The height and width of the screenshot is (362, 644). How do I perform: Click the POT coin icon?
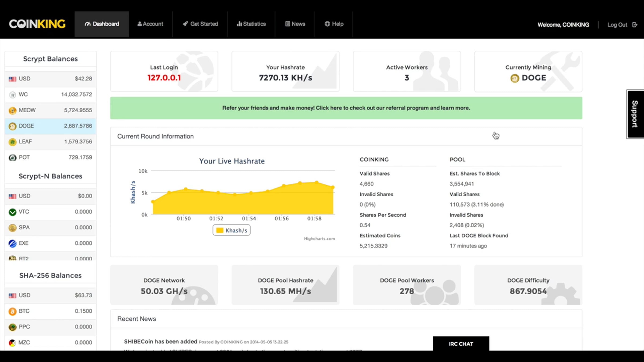[12, 158]
